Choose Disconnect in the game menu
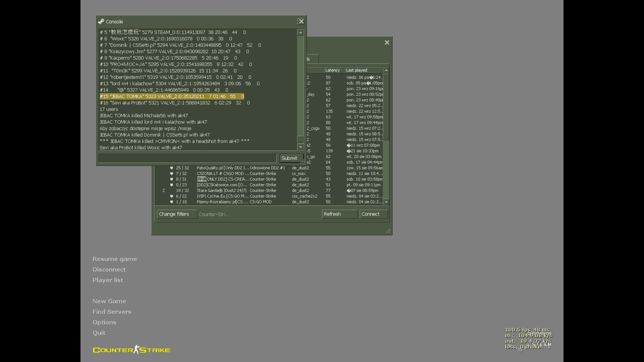644x362 pixels. [109, 269]
